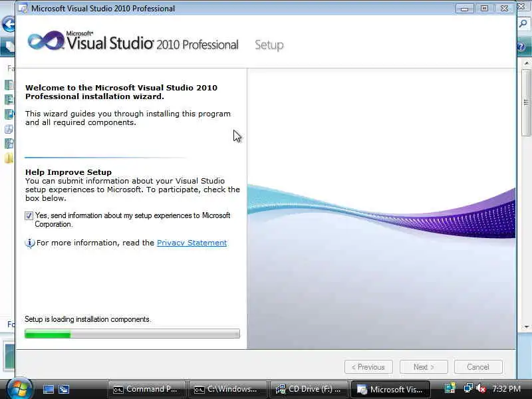Maximize the Visual Studio setup window
532x399 pixels.
point(485,9)
